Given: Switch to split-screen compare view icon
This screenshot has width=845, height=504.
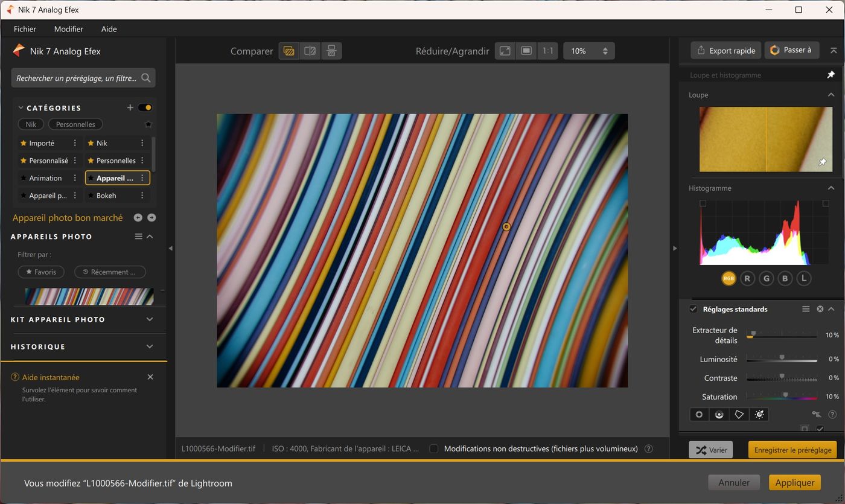Looking at the screenshot, I should pos(310,51).
